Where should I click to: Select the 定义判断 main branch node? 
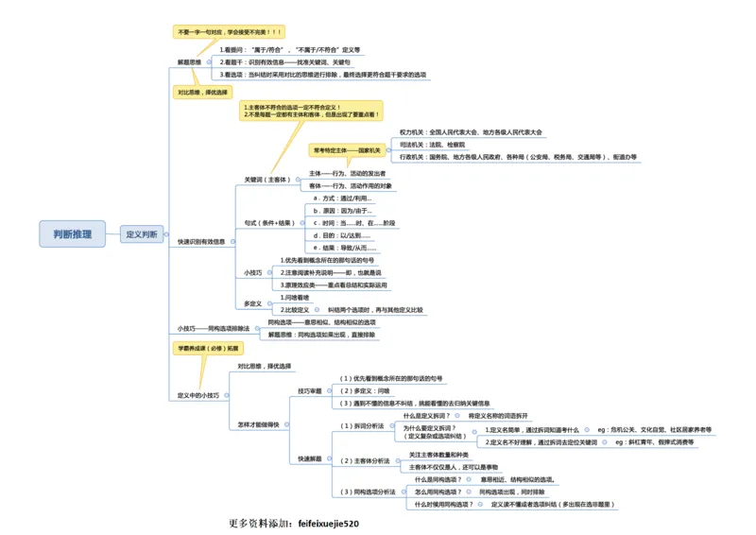(143, 233)
